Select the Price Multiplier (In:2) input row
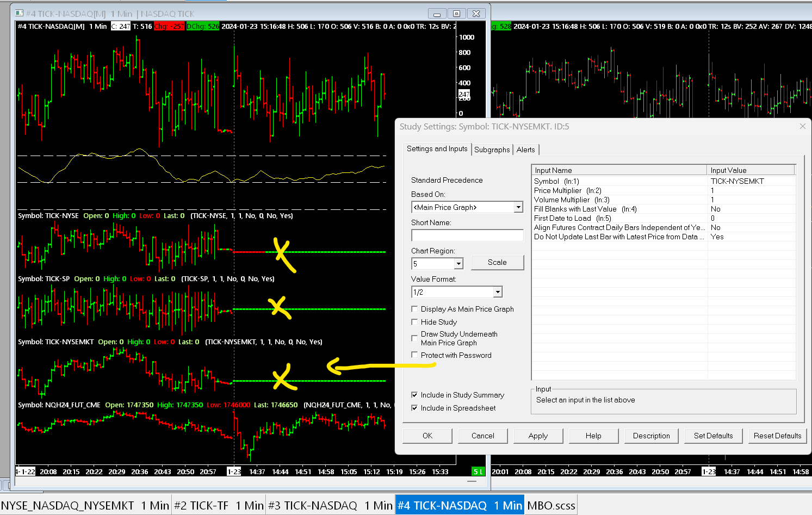This screenshot has width=812, height=515. click(x=664, y=190)
